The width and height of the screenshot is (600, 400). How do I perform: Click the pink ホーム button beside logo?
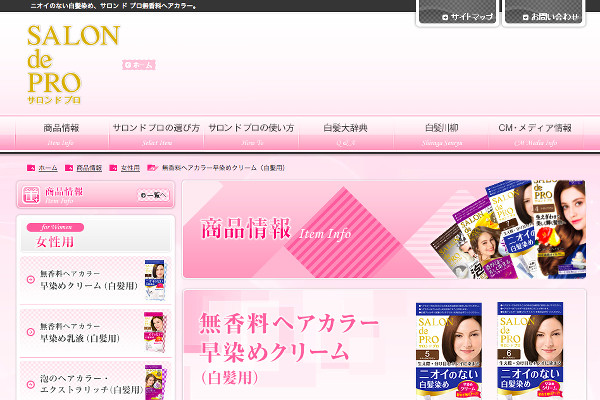pos(139,65)
